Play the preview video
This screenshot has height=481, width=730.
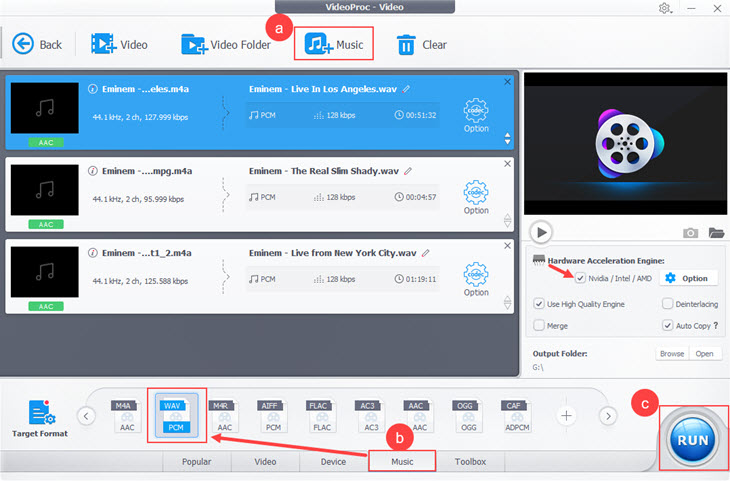tap(541, 232)
